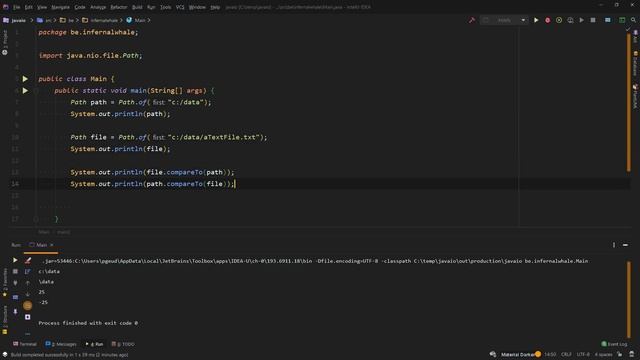This screenshot has height=360, width=640.
Task: Run the program with the green toolbar play icon
Action: 536,20
